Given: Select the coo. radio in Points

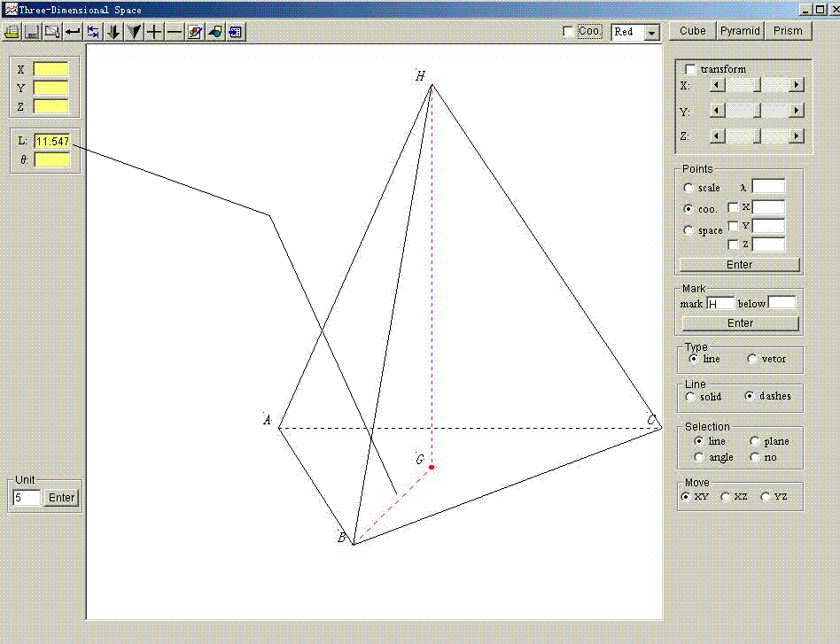Looking at the screenshot, I should click(x=688, y=208).
